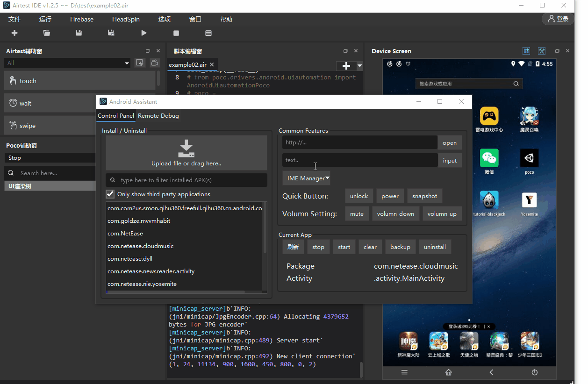This screenshot has height=384, width=588.
Task: Click the new file plus icon in toolbar
Action: click(14, 33)
